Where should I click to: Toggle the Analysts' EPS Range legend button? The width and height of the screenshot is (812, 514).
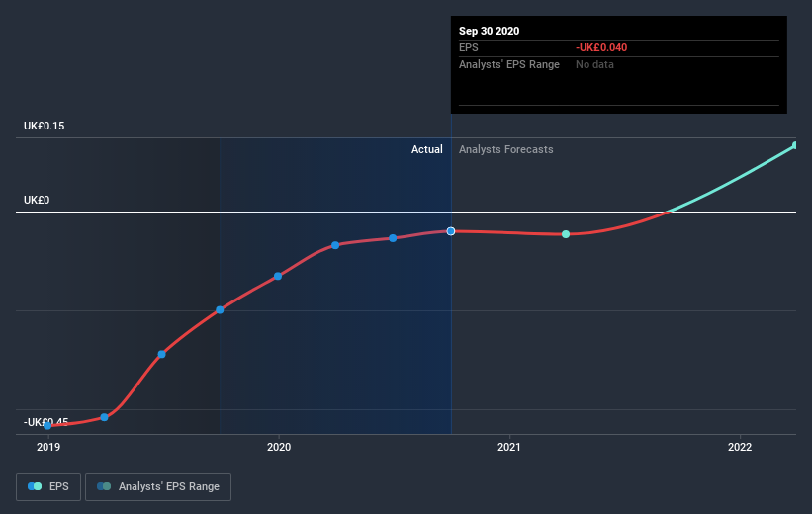(158, 487)
